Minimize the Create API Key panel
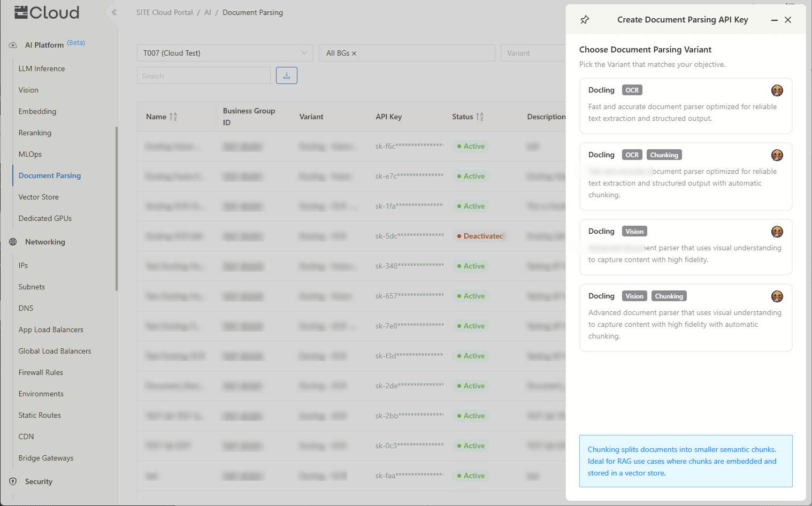The image size is (812, 506). point(774,20)
